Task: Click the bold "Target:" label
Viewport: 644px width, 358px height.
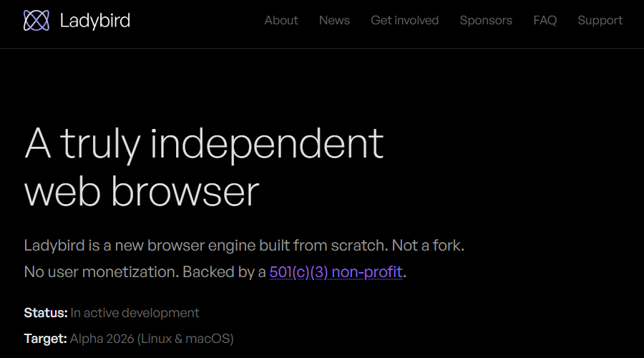Action: [x=45, y=339]
